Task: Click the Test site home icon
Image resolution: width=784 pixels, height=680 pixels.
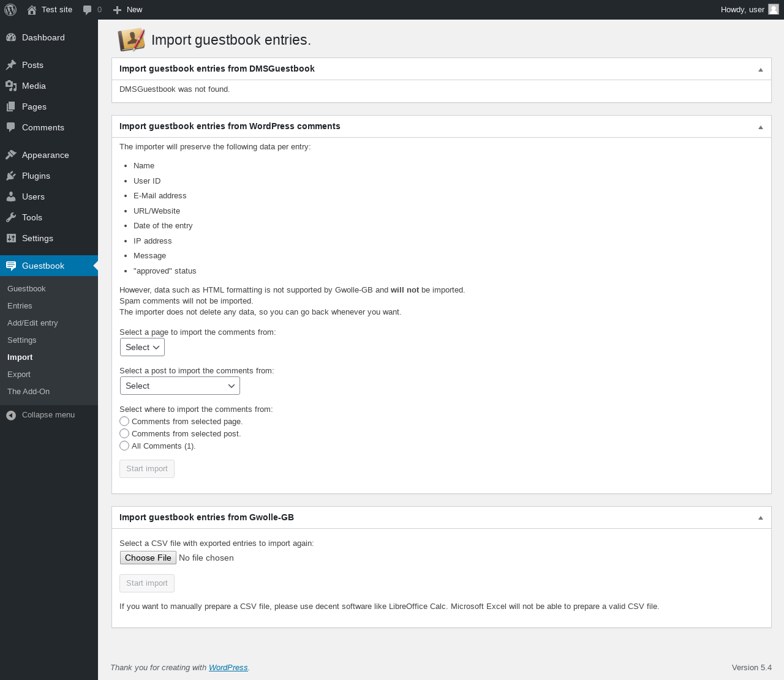Action: point(32,10)
